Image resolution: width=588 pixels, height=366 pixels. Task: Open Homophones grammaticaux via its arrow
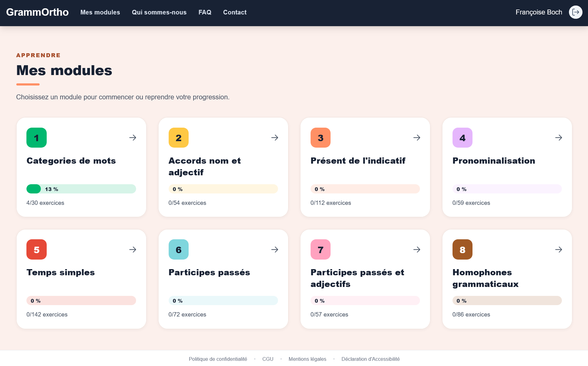tap(559, 249)
